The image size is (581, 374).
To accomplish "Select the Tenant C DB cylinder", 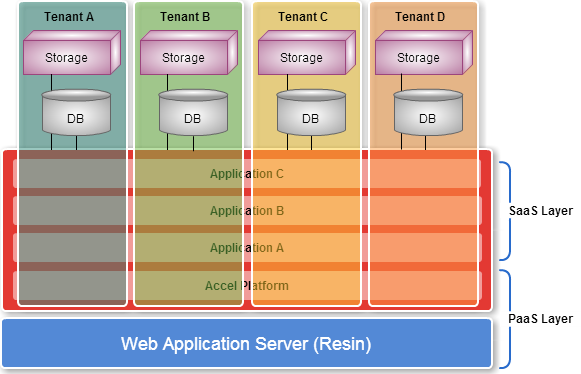I will (311, 112).
